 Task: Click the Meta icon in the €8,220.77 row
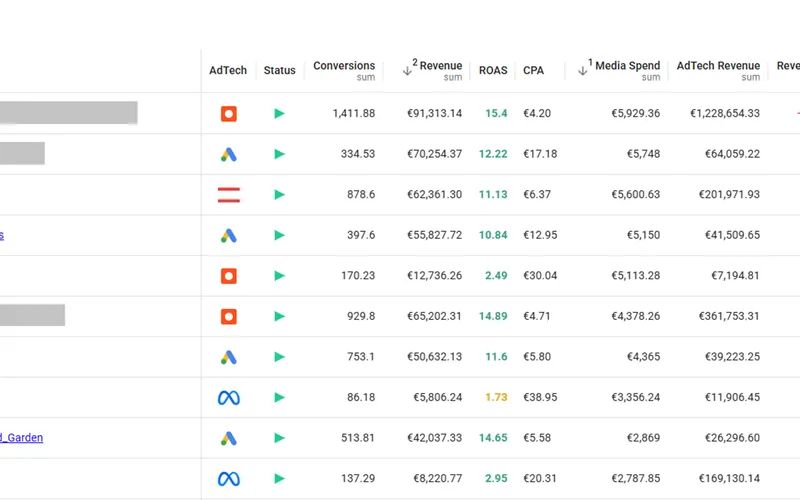[229, 479]
